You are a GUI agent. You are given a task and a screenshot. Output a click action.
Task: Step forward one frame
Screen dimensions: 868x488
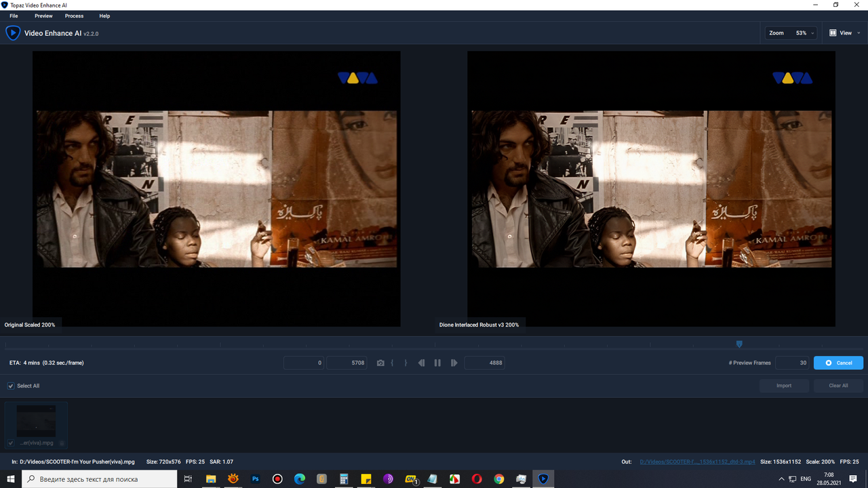click(454, 363)
